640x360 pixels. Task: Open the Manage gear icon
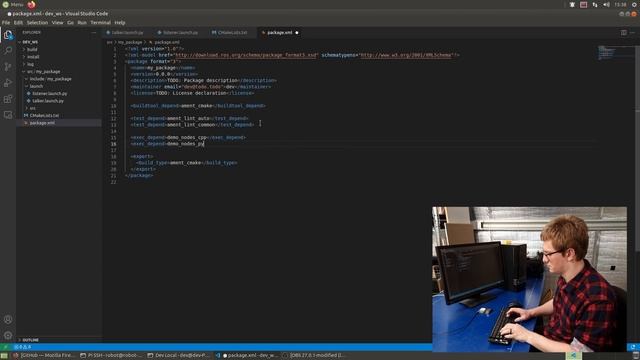point(8,336)
